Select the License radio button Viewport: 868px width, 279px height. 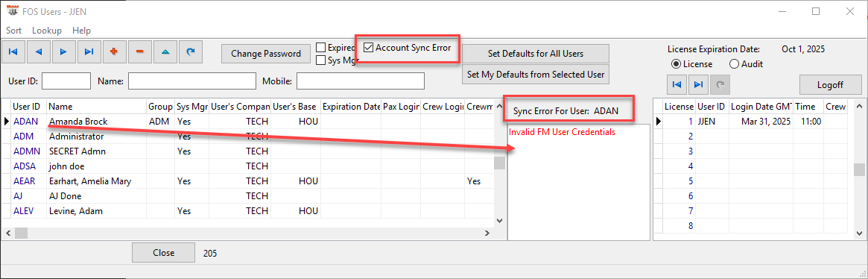click(675, 64)
